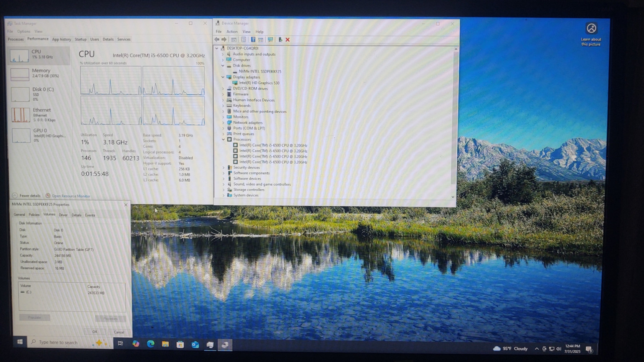
Task: Open File Explorer from the taskbar
Action: click(165, 344)
